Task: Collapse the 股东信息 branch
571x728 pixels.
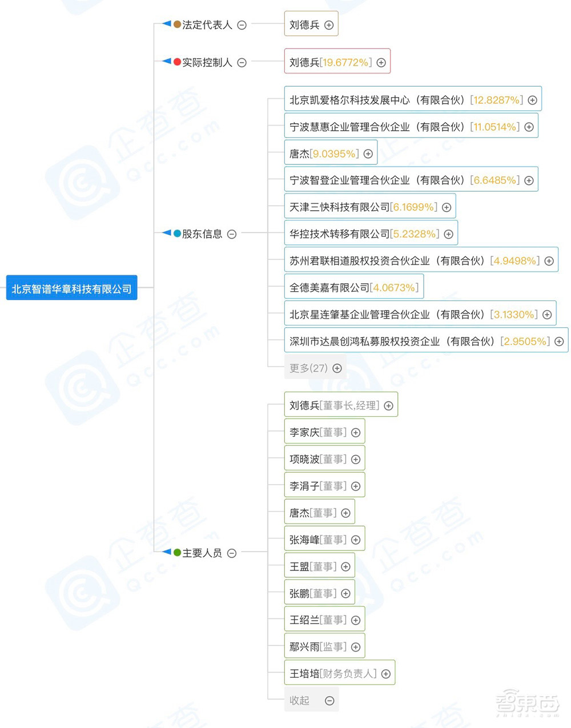Action: (x=231, y=233)
